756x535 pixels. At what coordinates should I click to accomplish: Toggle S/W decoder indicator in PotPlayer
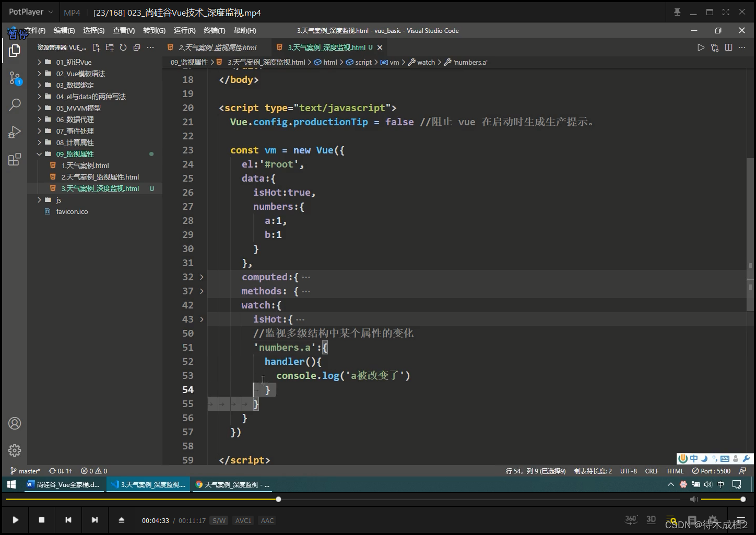coord(219,520)
